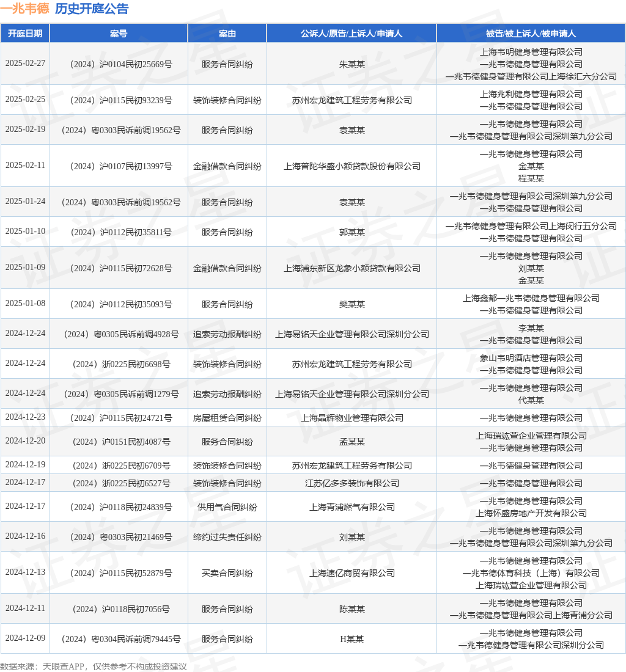Click defendant 上海怀盛房地产开发有限公司
Image resolution: width=626 pixels, height=672 pixels.
[531, 513]
